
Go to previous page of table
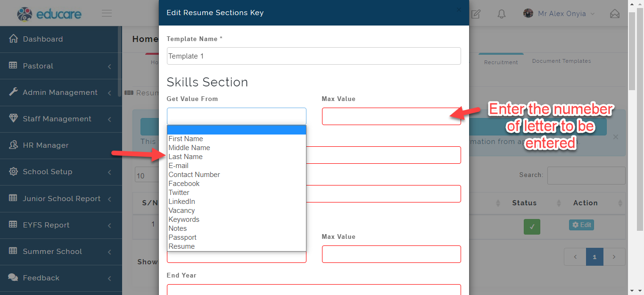pyautogui.click(x=575, y=257)
